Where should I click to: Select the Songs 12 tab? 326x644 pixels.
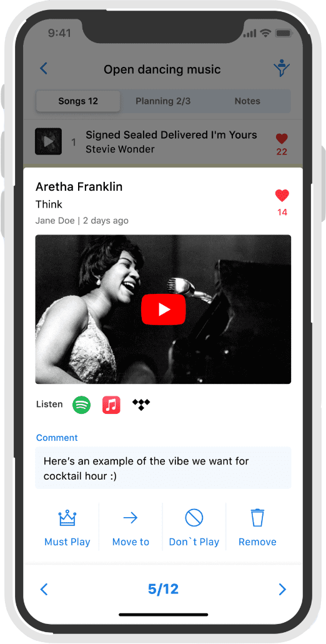[78, 101]
